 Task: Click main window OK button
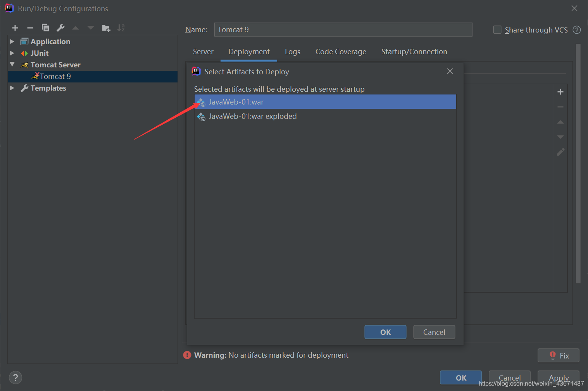point(461,377)
